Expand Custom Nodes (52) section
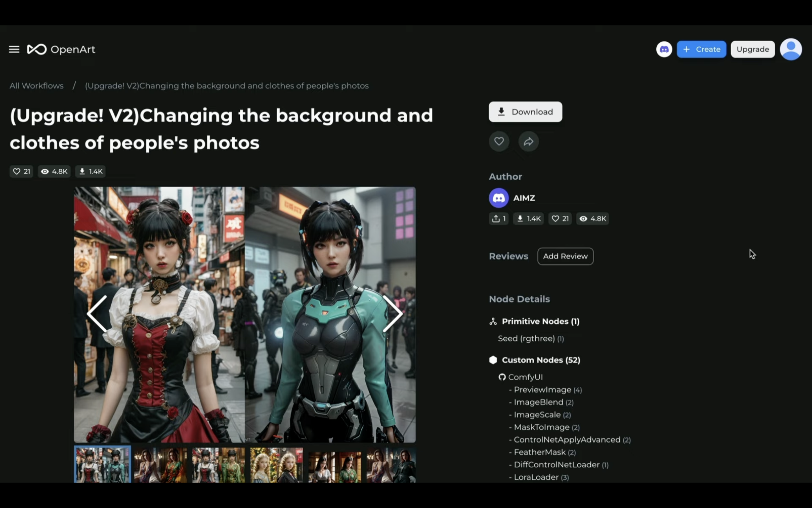The height and width of the screenshot is (508, 812). tap(541, 360)
